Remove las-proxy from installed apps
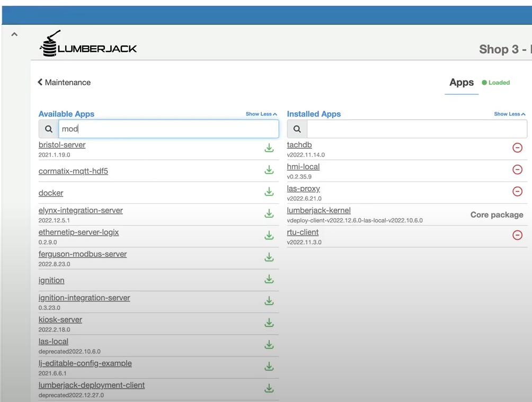 tap(517, 191)
